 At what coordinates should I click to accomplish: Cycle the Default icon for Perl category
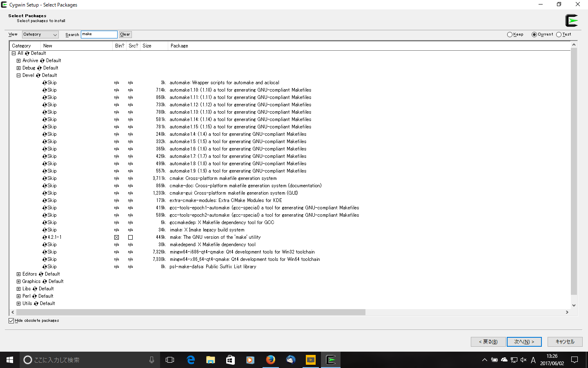point(35,296)
